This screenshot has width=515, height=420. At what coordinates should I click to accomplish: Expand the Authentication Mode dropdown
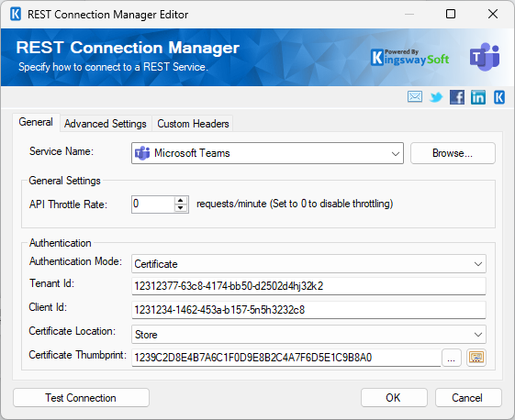coord(478,264)
